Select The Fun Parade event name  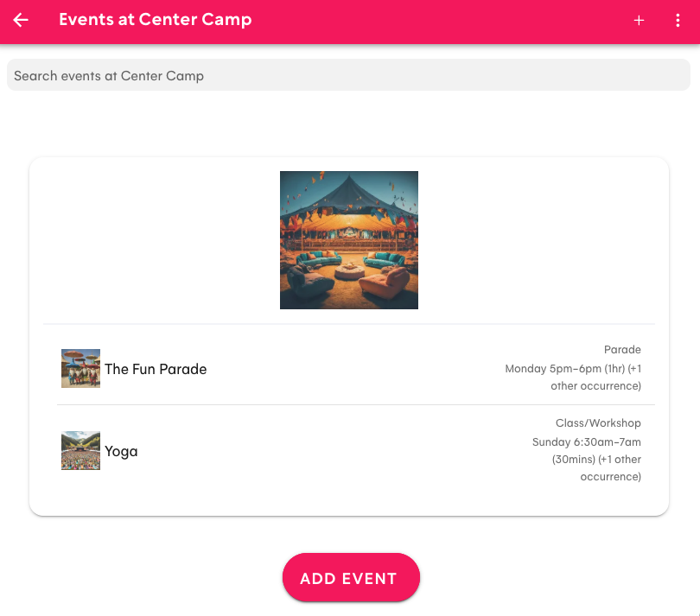[x=156, y=368]
